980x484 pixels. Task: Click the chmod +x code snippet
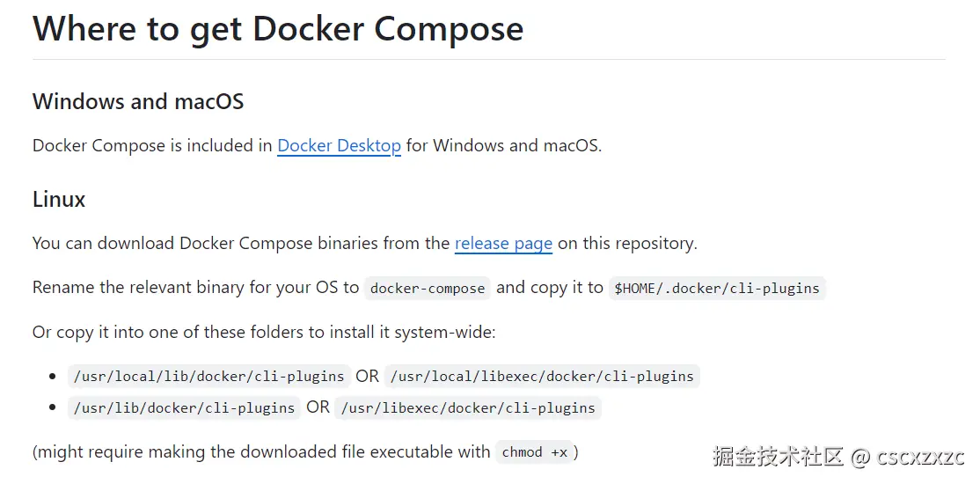click(534, 452)
